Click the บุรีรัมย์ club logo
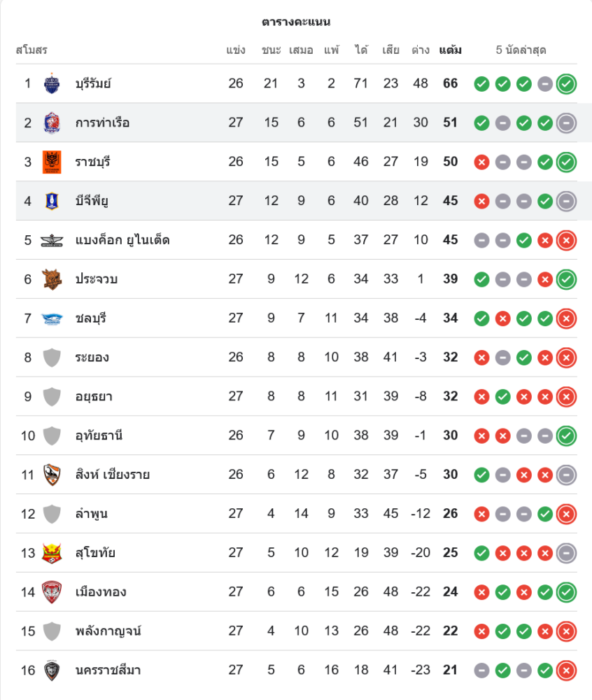Image resolution: width=592 pixels, height=700 pixels. click(52, 84)
